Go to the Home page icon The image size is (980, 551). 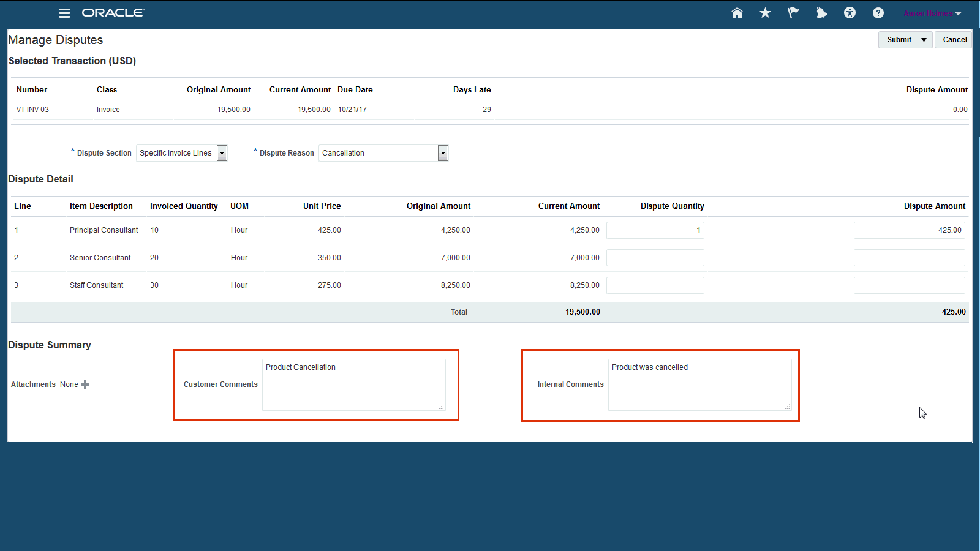(x=737, y=13)
